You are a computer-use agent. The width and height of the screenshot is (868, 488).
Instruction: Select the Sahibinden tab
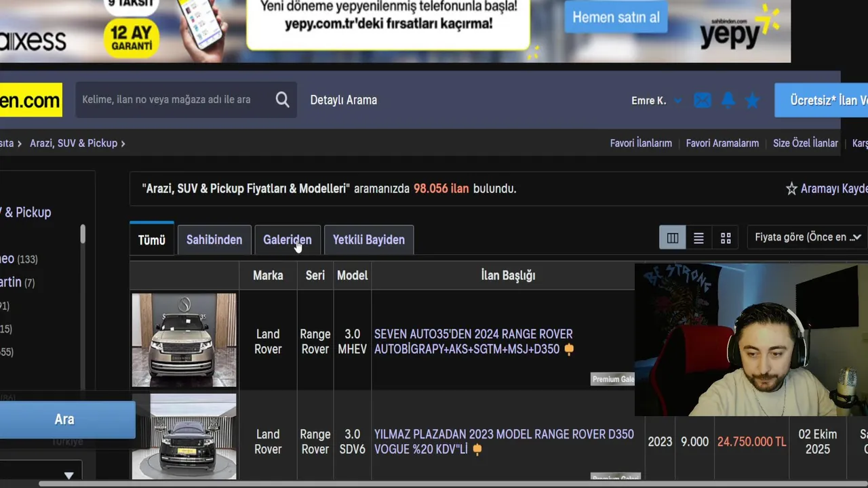(x=214, y=240)
